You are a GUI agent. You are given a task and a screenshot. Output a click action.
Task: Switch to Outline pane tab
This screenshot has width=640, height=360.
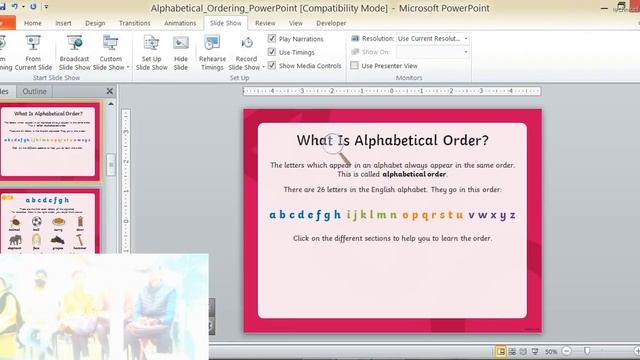coord(35,91)
